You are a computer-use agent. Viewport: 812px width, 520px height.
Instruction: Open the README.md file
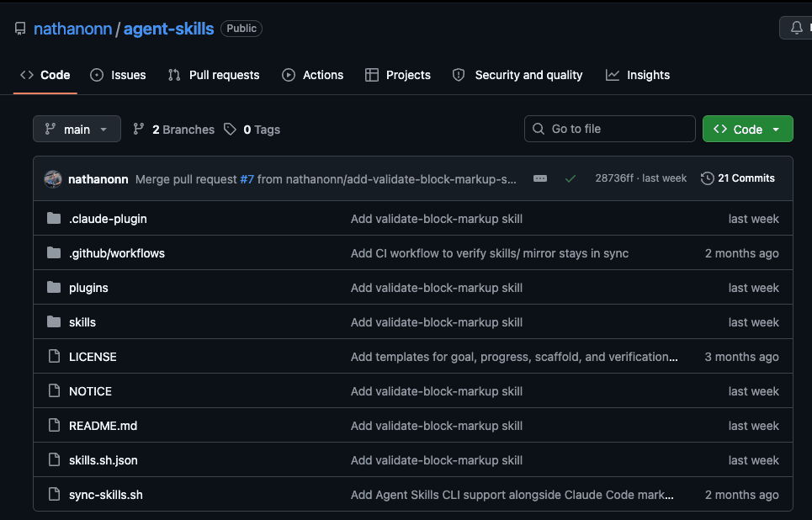click(103, 426)
